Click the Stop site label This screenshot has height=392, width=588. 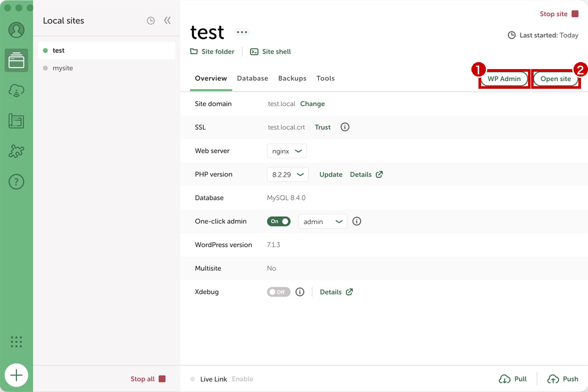[554, 14]
